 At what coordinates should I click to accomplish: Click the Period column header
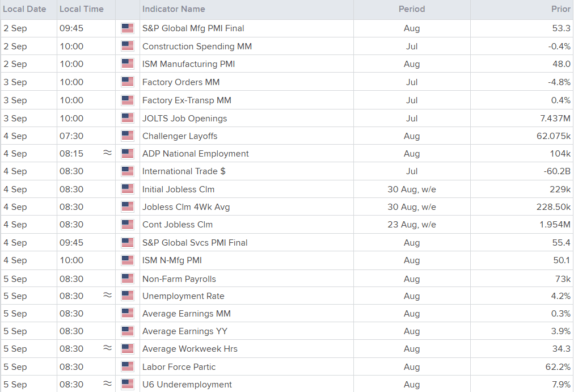point(412,9)
